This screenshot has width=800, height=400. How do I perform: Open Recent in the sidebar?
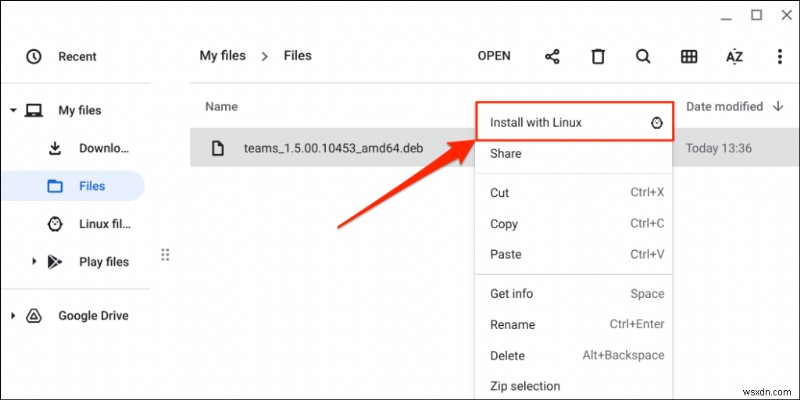pos(77,56)
